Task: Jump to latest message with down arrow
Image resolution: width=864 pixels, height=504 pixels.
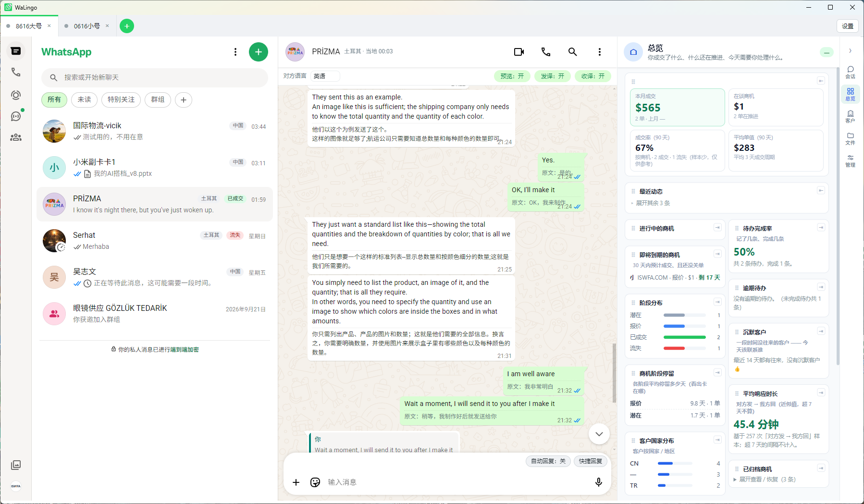Action: click(x=599, y=434)
